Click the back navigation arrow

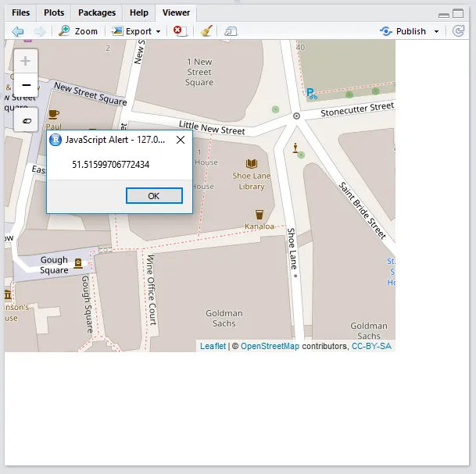[18, 31]
